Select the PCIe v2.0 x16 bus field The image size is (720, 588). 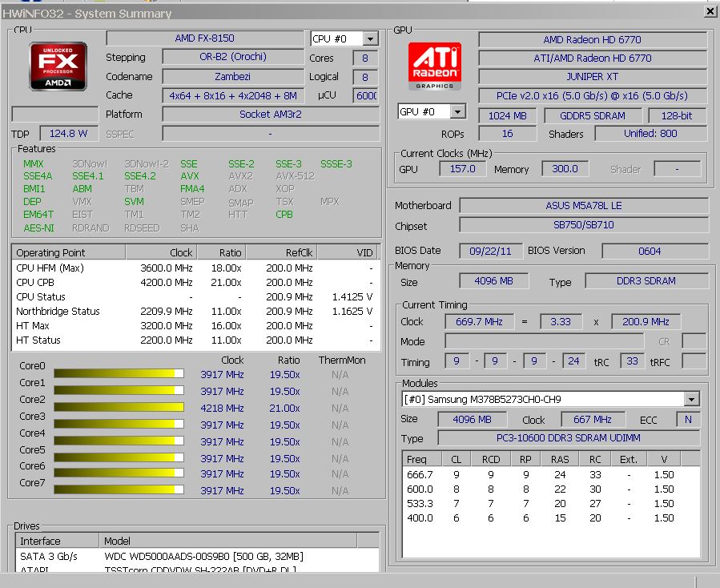pyautogui.click(x=593, y=95)
